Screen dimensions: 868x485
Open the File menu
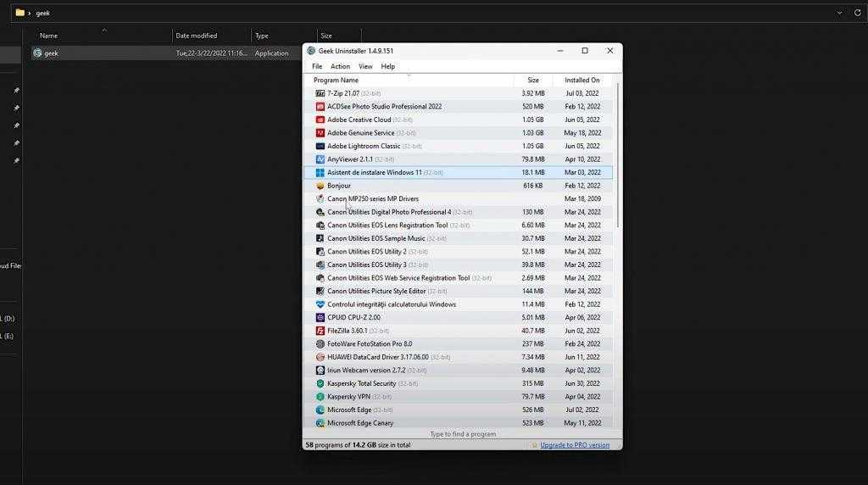point(317,66)
